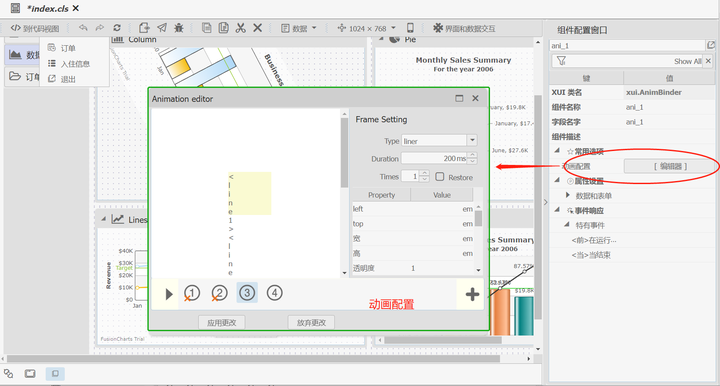Collapse the Lines chart panel

(x=103, y=219)
